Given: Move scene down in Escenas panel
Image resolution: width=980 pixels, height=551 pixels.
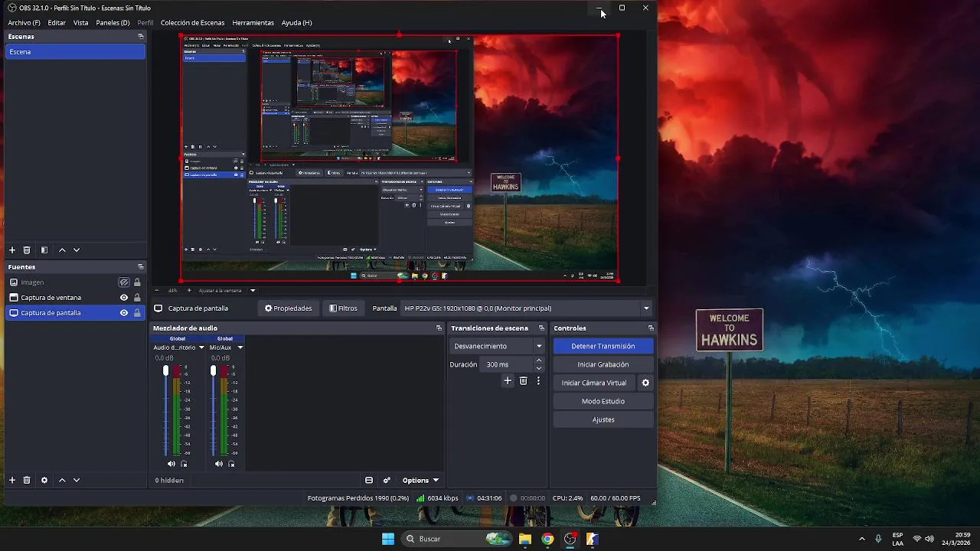Looking at the screenshot, I should pyautogui.click(x=77, y=250).
